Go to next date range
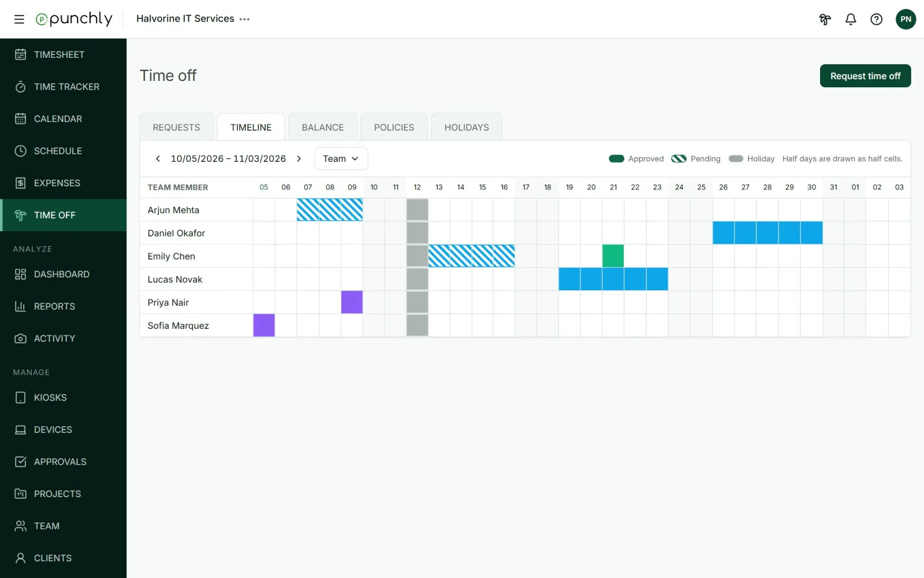Viewport: 924px width, 578px height. click(x=299, y=158)
